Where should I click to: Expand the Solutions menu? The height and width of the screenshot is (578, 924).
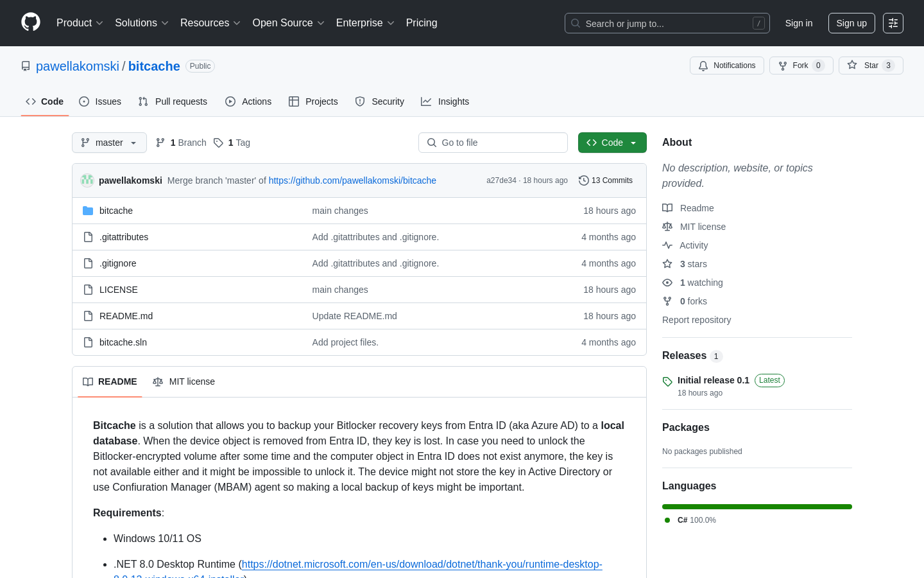click(142, 23)
